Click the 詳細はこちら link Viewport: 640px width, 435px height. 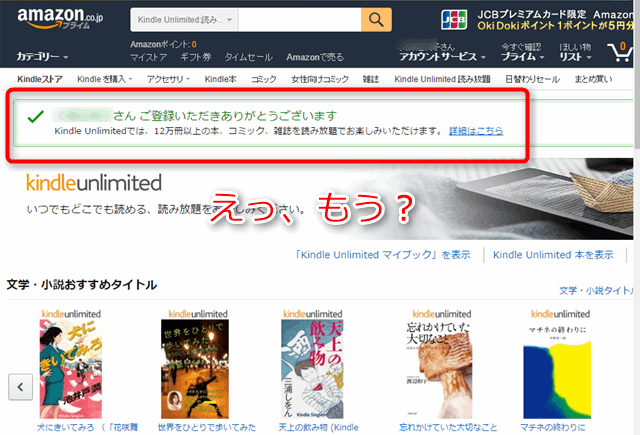(x=476, y=131)
